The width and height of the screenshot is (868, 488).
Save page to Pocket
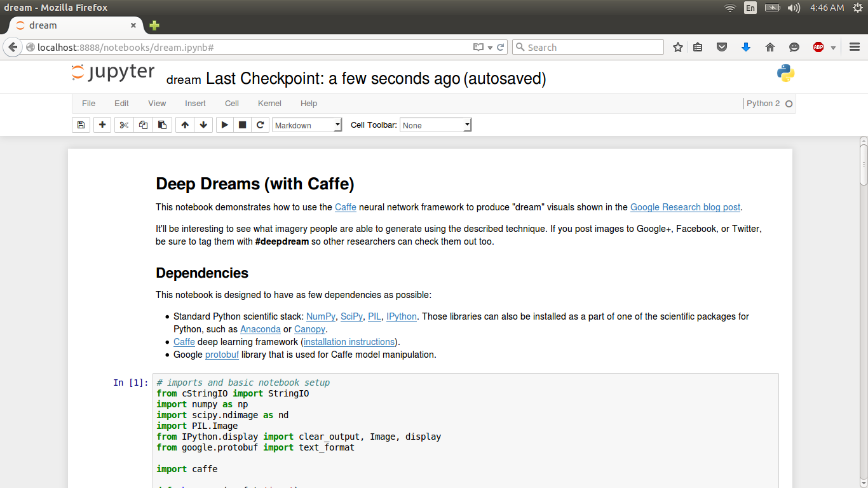(722, 47)
